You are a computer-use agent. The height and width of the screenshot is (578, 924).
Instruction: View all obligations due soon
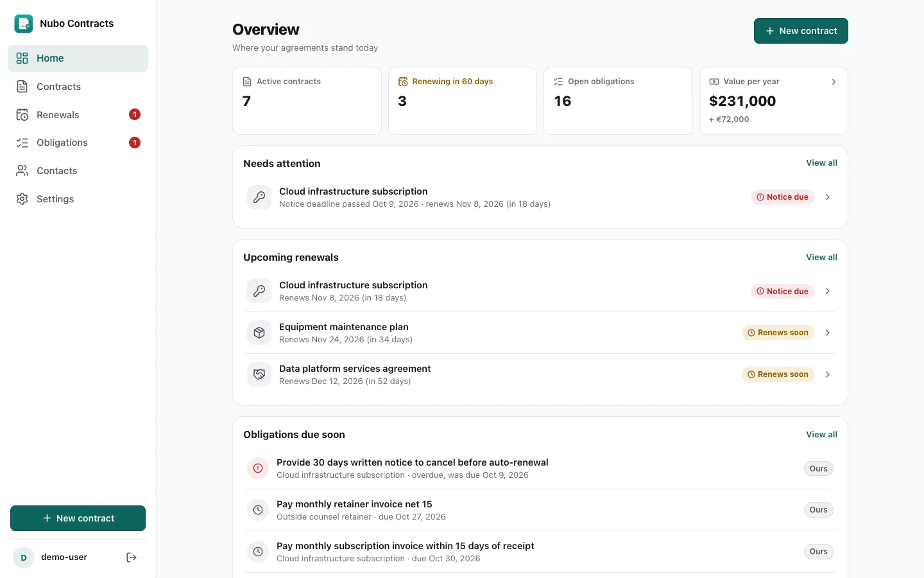click(x=821, y=435)
